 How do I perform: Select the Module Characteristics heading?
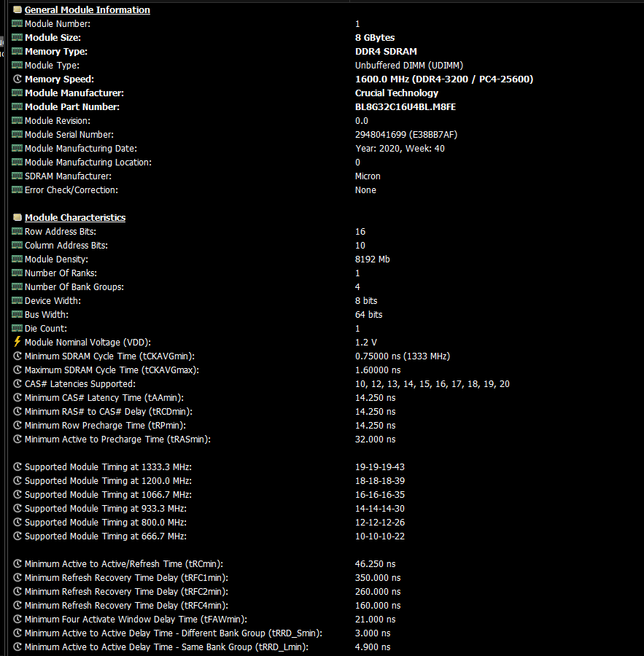pos(75,217)
